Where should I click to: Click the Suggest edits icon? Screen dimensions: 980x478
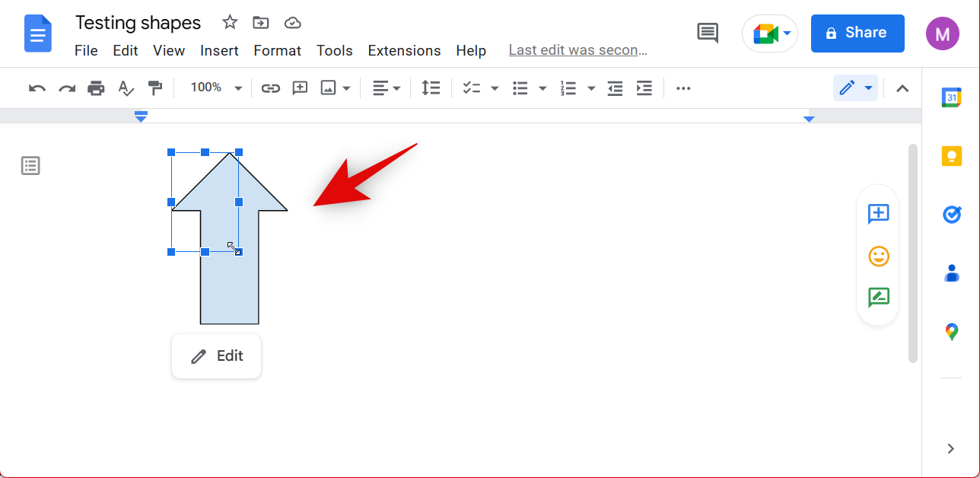pyautogui.click(x=879, y=297)
